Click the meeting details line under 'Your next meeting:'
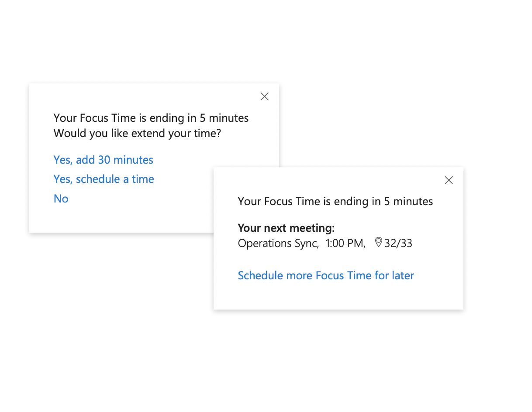The width and height of the screenshot is (532, 412). pyautogui.click(x=325, y=243)
